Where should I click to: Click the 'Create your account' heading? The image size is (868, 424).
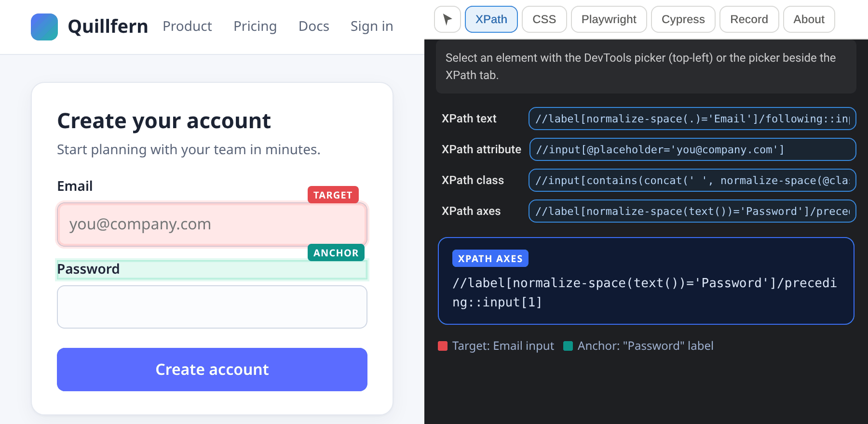coord(164,121)
